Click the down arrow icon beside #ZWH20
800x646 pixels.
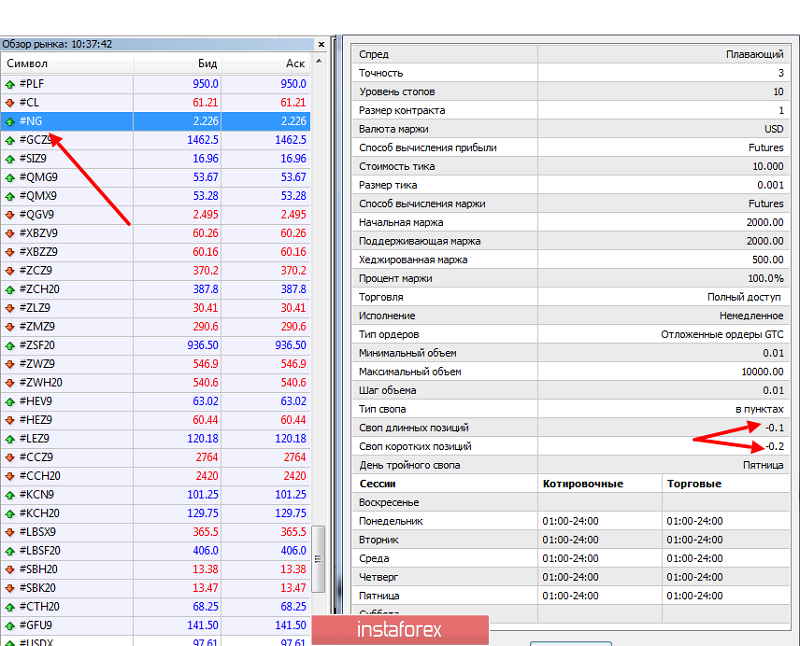(10, 383)
